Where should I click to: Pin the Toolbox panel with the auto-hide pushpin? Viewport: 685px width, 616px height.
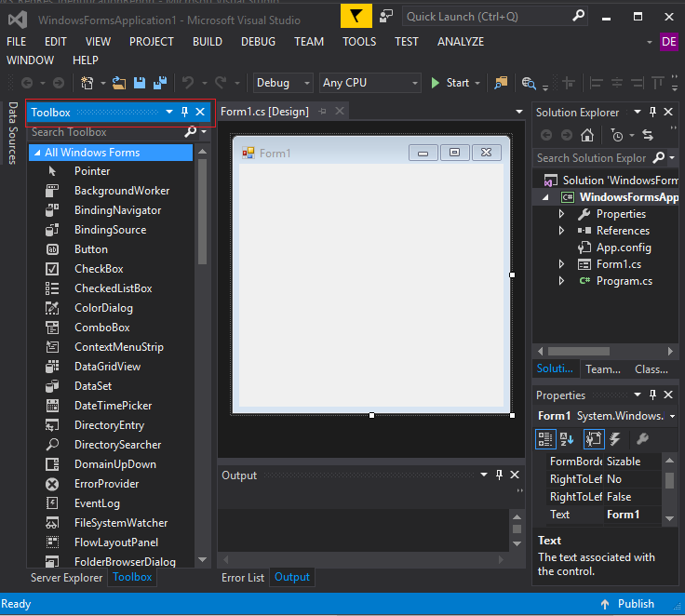184,113
